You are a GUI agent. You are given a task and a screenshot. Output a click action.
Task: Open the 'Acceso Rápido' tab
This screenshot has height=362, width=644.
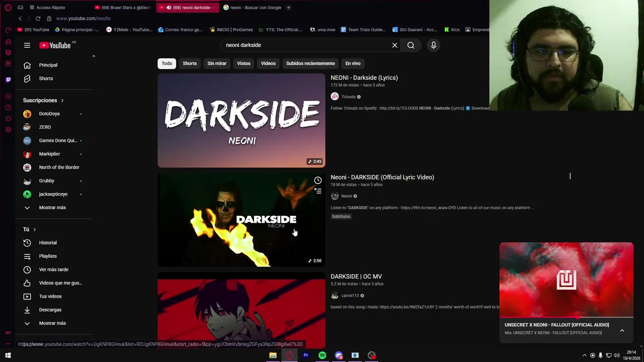pos(48,8)
